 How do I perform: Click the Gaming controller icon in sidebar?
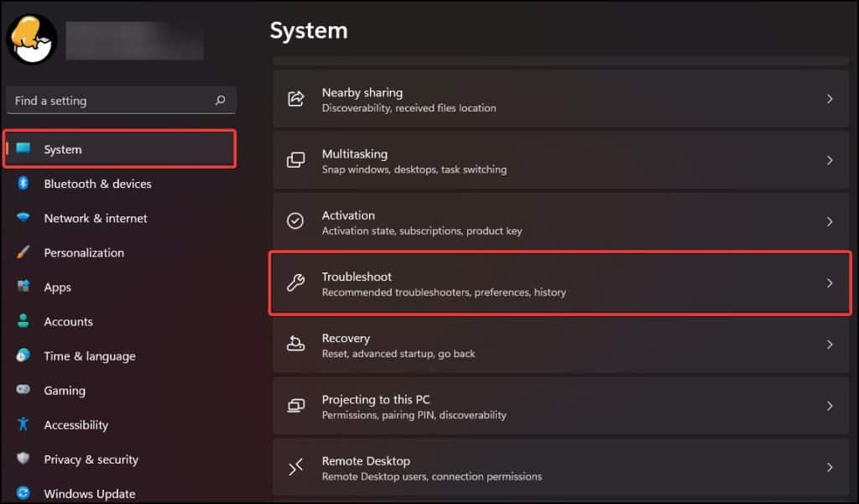click(22, 390)
